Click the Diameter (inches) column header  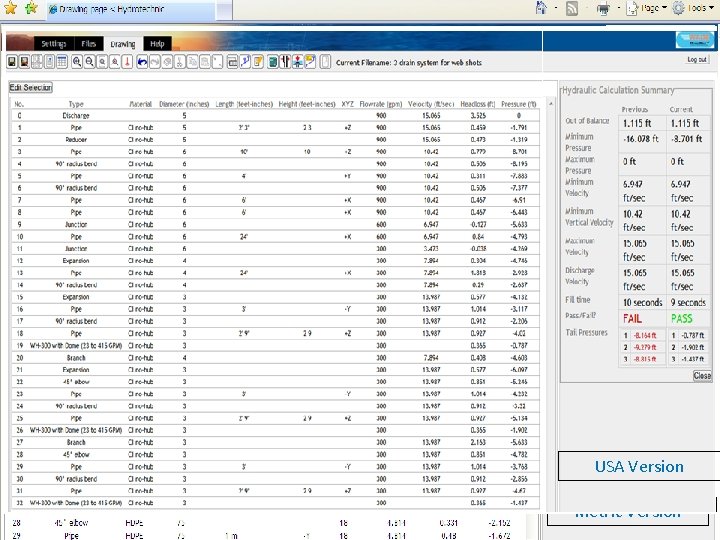coord(184,104)
